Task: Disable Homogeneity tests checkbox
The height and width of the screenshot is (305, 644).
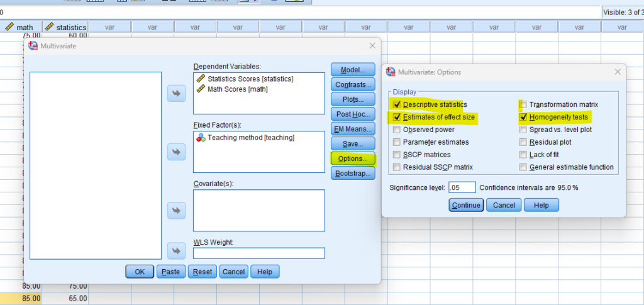Action: (x=523, y=117)
